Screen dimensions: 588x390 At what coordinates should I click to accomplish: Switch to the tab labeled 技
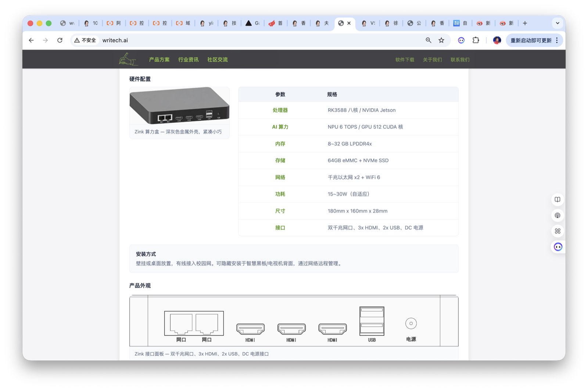pos(229,23)
